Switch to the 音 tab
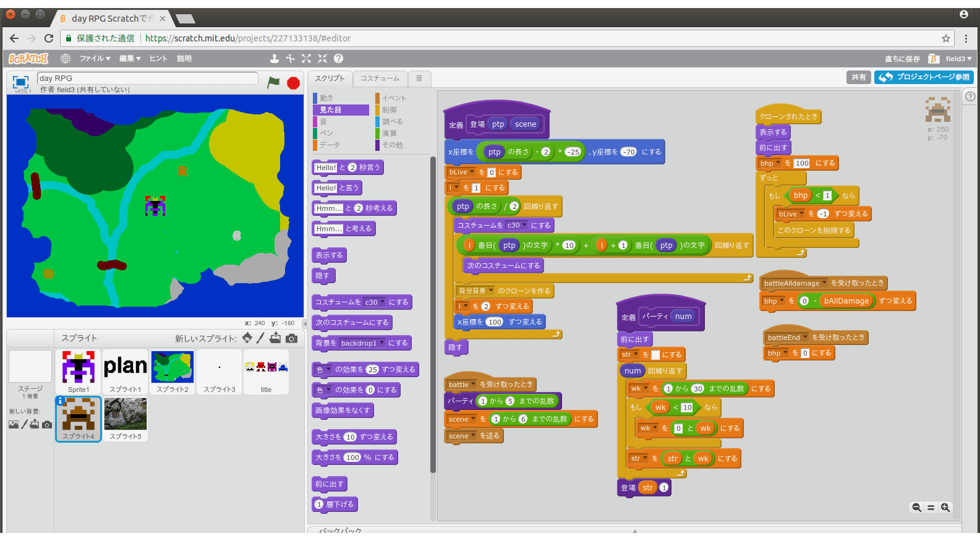 tap(419, 79)
